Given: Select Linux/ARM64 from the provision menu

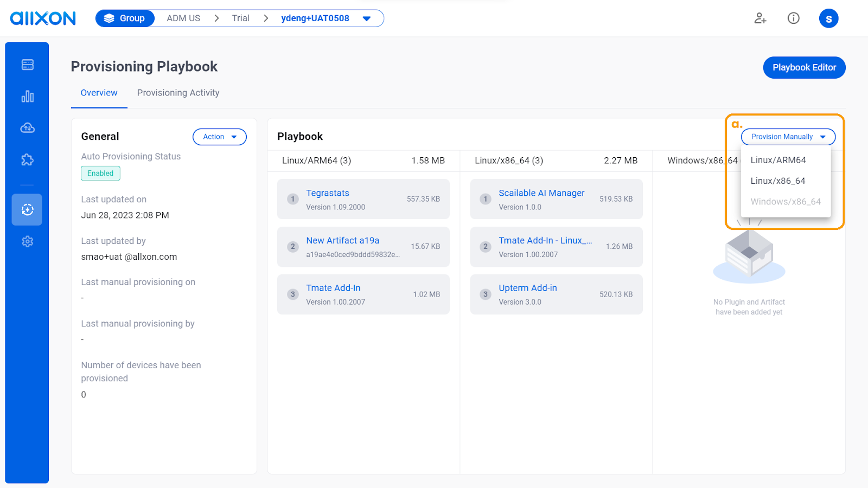Looking at the screenshot, I should click(x=778, y=160).
